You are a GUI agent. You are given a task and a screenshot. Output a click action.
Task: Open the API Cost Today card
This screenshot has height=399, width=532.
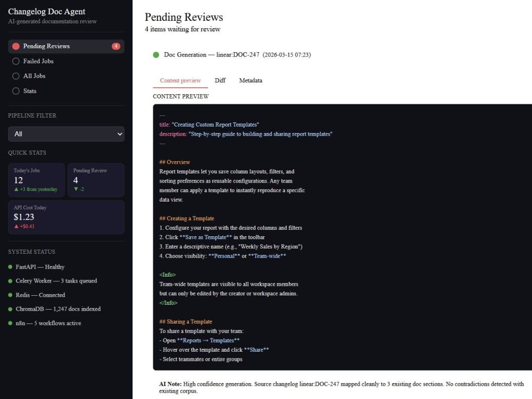pos(66,217)
